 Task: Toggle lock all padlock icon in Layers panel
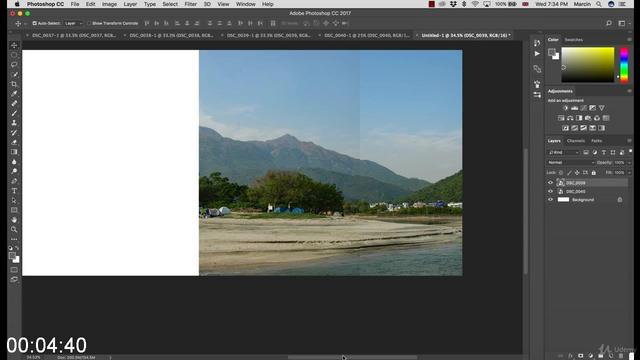[594, 173]
